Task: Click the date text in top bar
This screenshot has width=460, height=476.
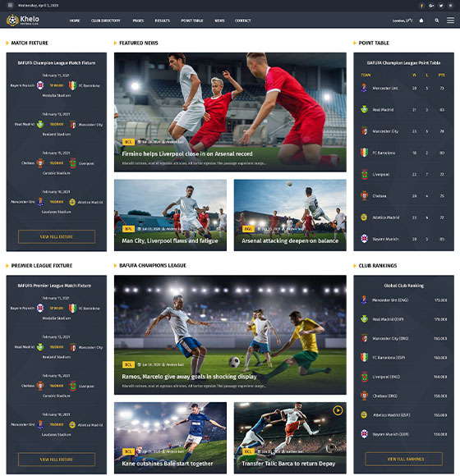Action: 38,6
